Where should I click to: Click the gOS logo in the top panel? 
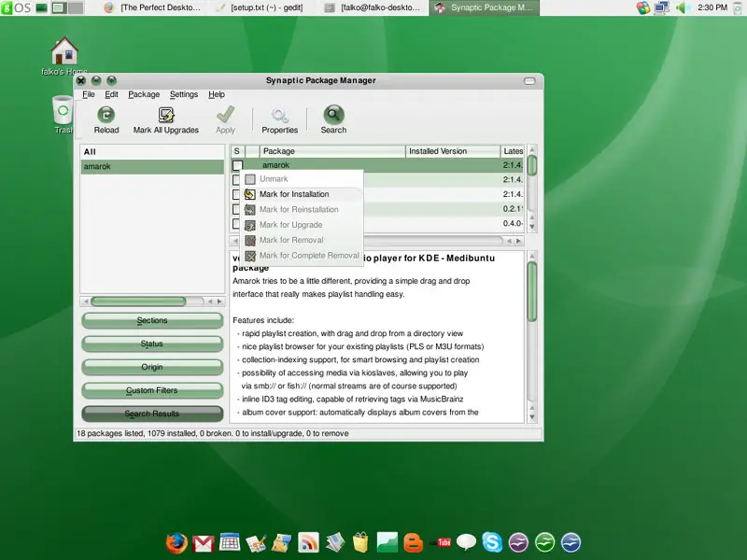click(x=16, y=7)
